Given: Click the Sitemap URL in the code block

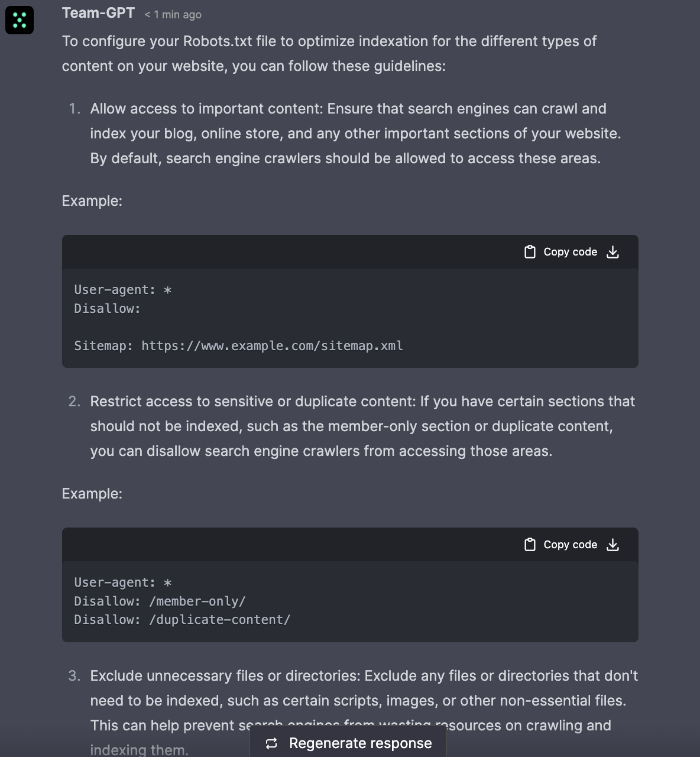Looking at the screenshot, I should point(272,346).
